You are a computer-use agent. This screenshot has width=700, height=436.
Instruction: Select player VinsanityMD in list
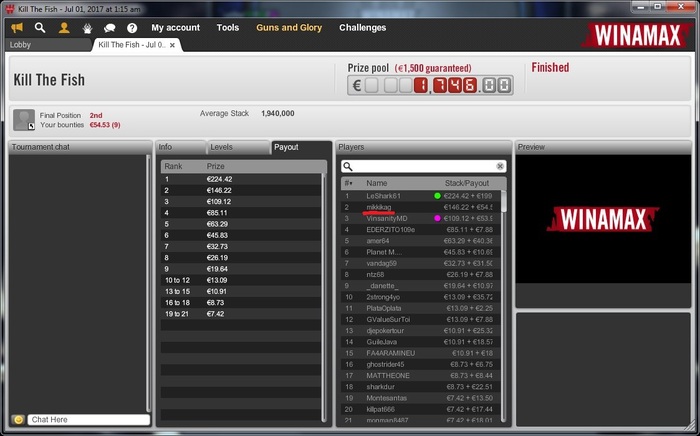coord(421,218)
